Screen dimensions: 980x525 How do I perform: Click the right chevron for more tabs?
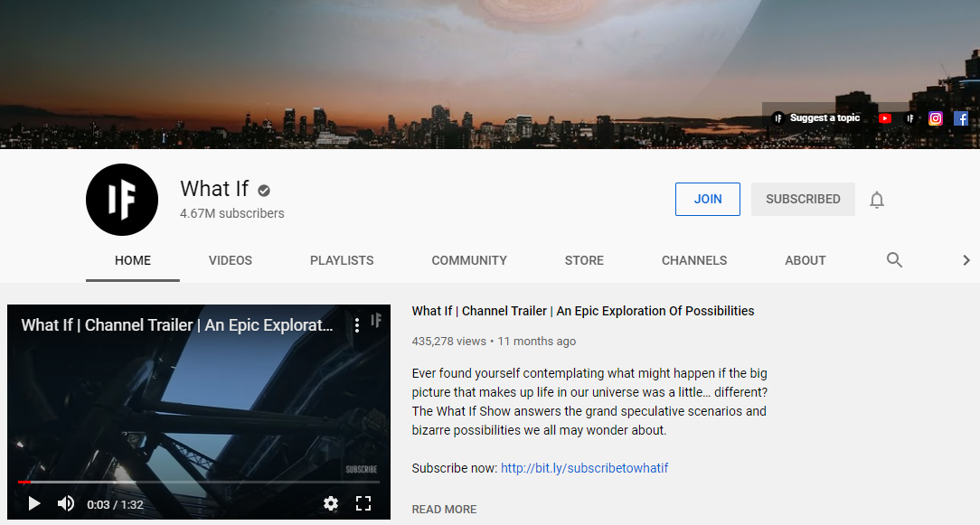point(966,260)
